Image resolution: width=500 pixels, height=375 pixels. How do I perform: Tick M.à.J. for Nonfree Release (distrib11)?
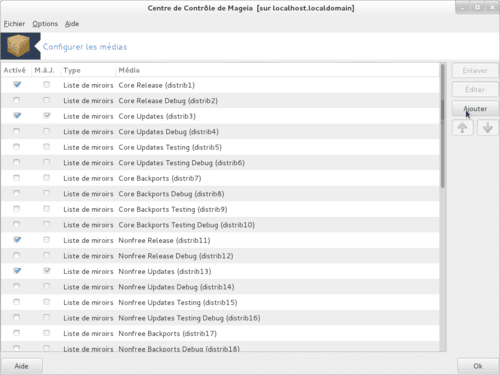pos(46,240)
